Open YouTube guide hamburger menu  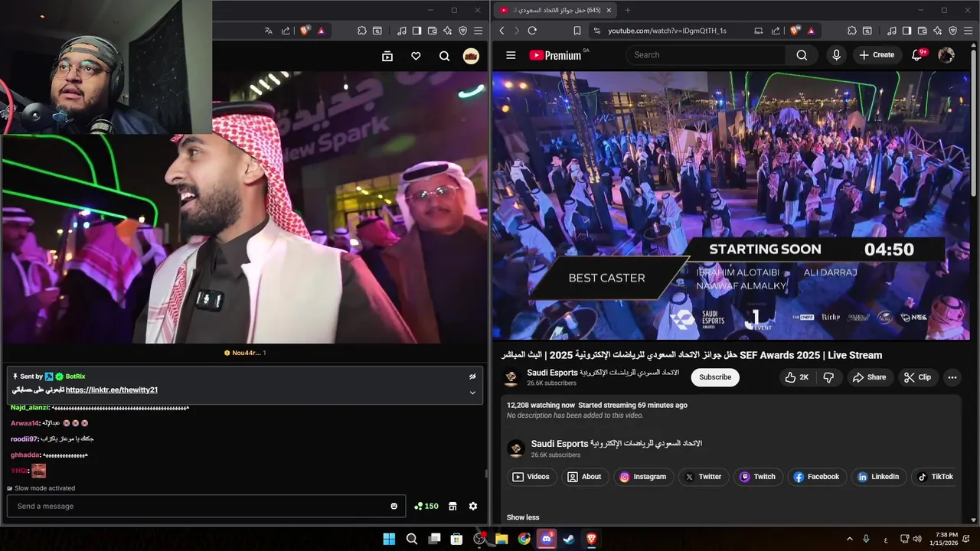pos(511,55)
